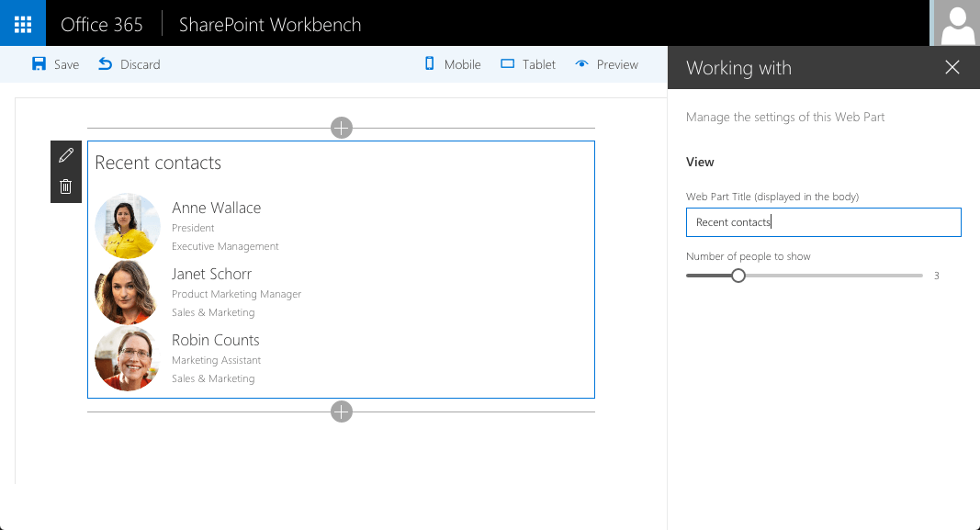Click the Recent contacts web part heading

[x=158, y=163]
